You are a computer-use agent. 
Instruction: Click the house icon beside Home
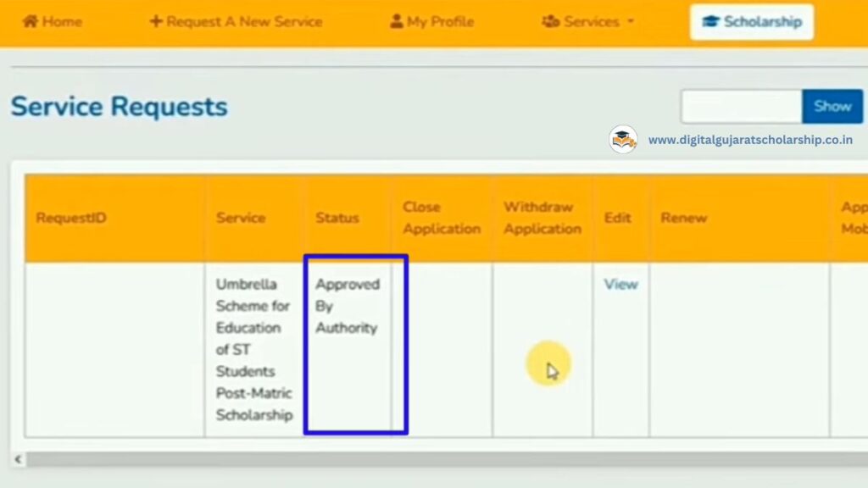click(31, 22)
